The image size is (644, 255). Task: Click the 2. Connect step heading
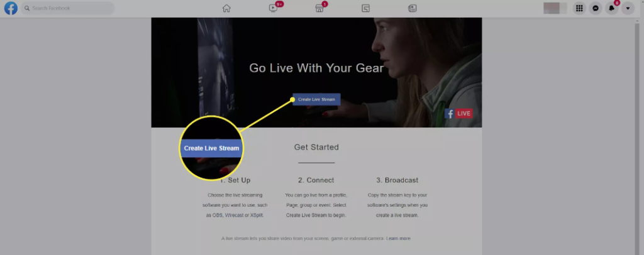pyautogui.click(x=316, y=180)
